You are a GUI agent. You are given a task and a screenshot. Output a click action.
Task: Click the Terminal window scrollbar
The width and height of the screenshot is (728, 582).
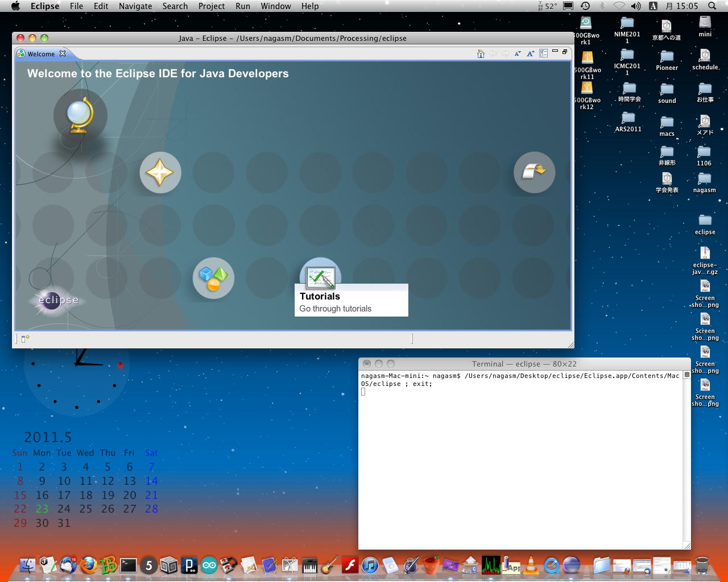pyautogui.click(x=686, y=455)
